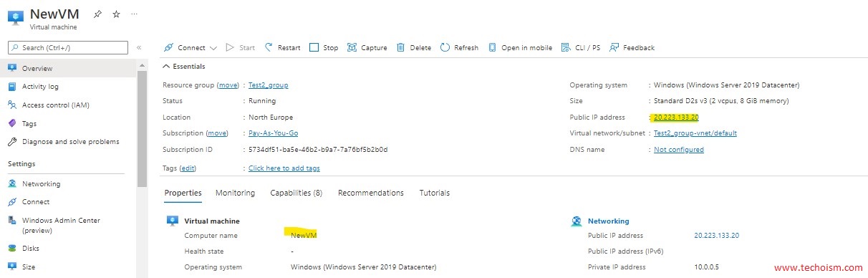Click the CLI / PS icon
The image size is (868, 278).
coord(566,47)
